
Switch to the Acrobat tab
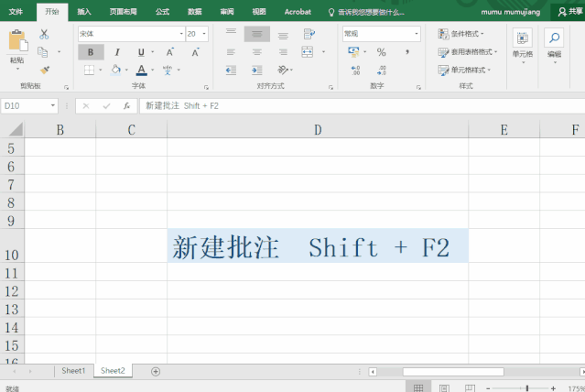[298, 12]
